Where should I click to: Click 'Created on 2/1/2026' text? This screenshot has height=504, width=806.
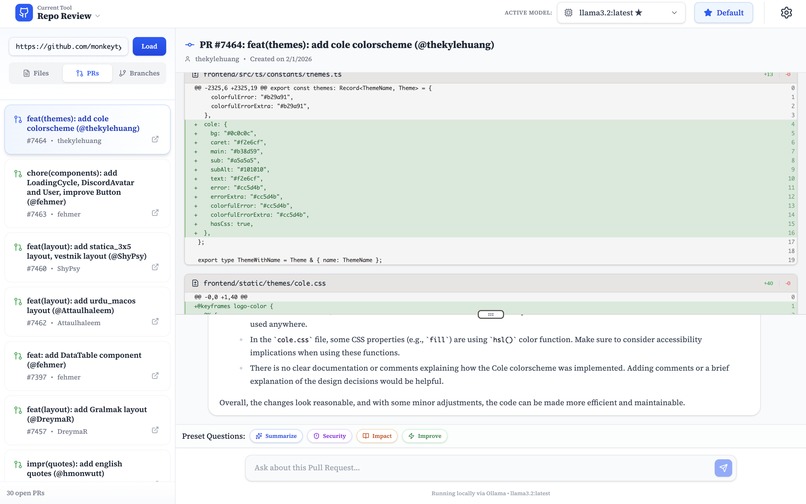(281, 59)
